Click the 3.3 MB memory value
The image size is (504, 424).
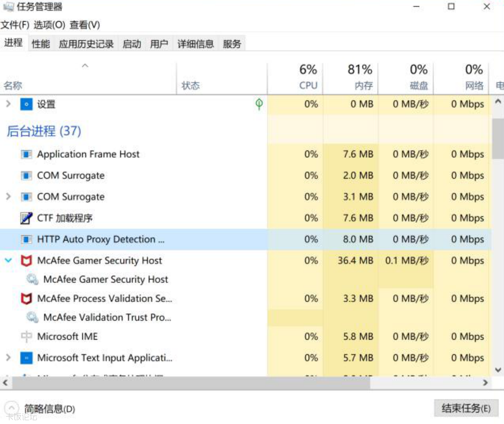pyautogui.click(x=358, y=298)
